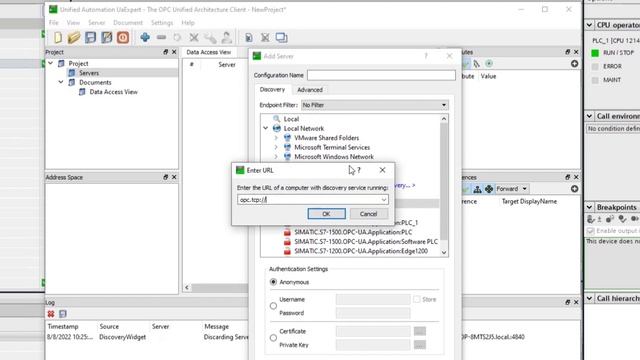
Task: Tick the Enable output checkbox under Breakpoints
Action: pos(590,231)
